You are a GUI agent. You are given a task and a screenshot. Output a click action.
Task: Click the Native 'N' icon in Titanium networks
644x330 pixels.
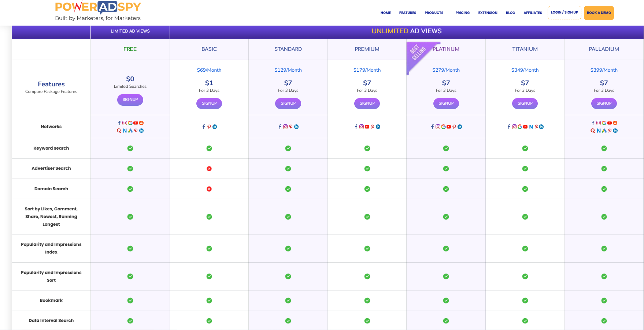[531, 127]
